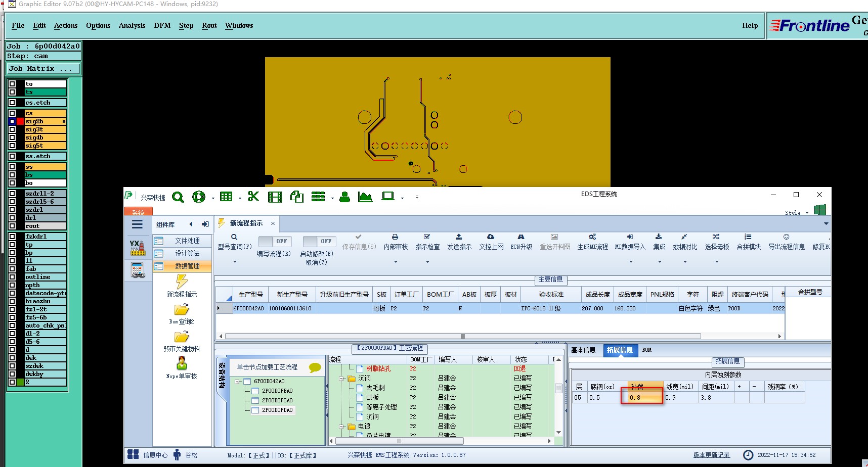The height and width of the screenshot is (467, 868).
Task: Click 生成MI流程 gears icon button
Action: coord(592,242)
